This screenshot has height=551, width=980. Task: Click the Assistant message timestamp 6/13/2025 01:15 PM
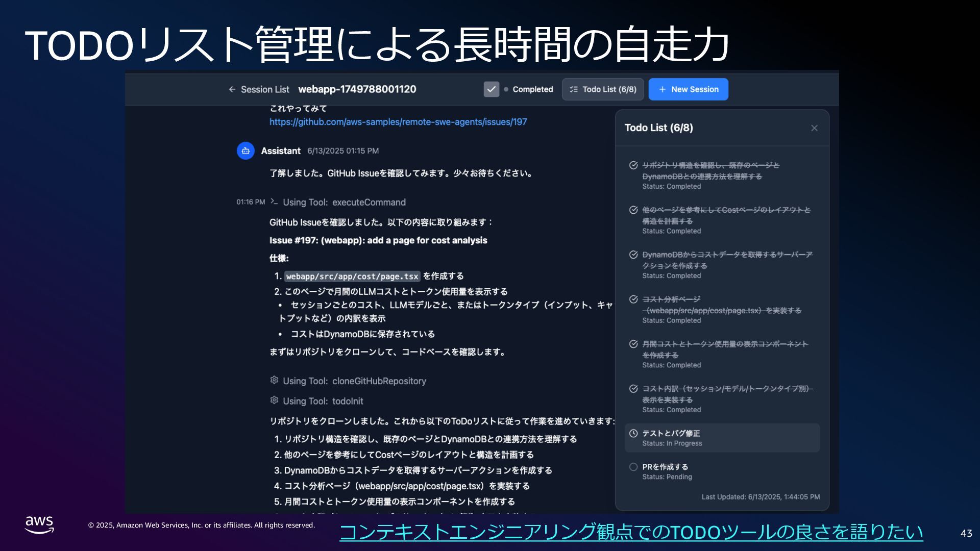click(343, 151)
